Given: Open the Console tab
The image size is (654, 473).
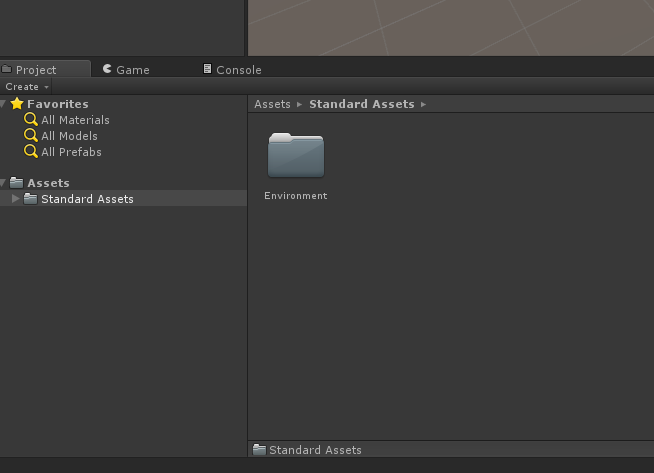Looking at the screenshot, I should tap(232, 69).
